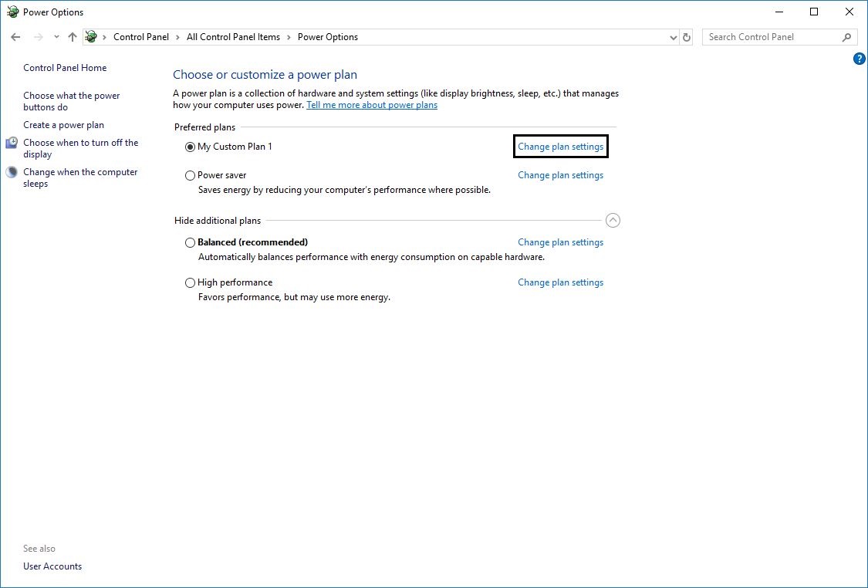
Task: Select the Balanced (recommended) plan
Action: (190, 242)
